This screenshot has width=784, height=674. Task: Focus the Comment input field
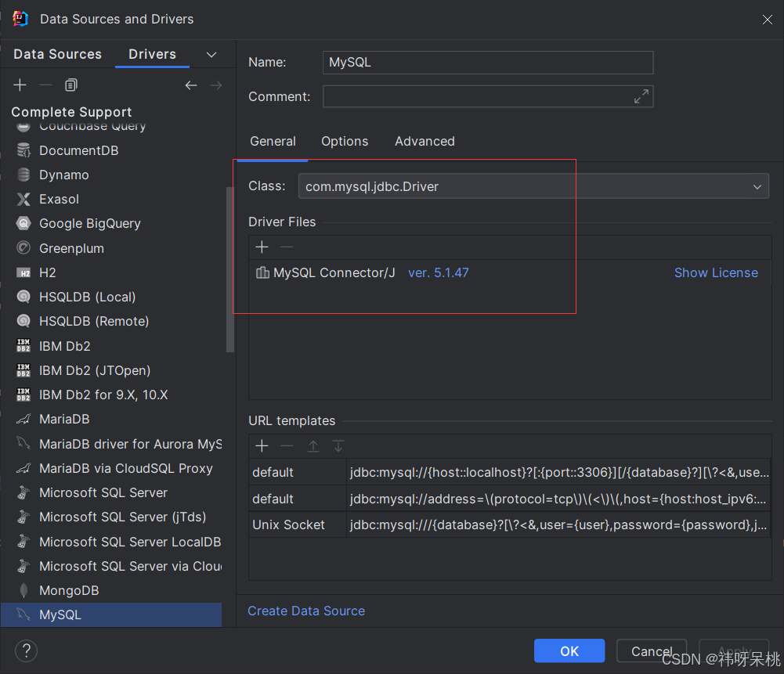[x=488, y=96]
